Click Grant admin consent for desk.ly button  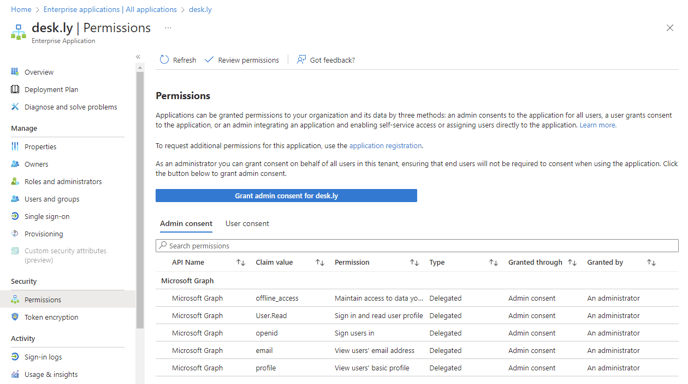click(286, 196)
